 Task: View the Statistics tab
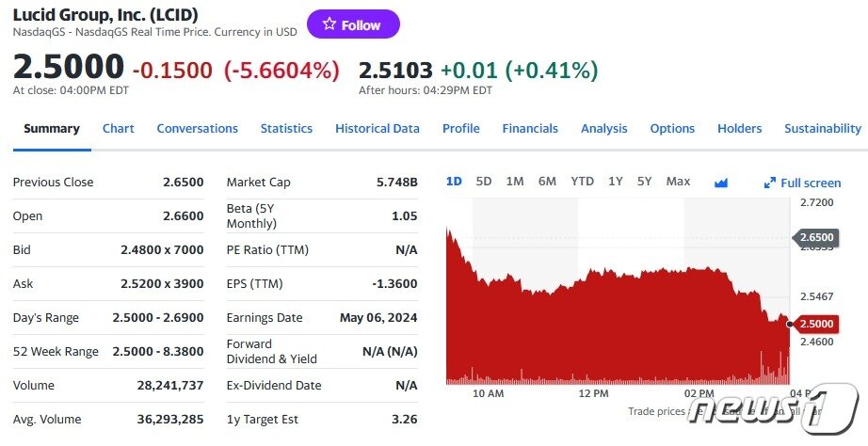286,129
